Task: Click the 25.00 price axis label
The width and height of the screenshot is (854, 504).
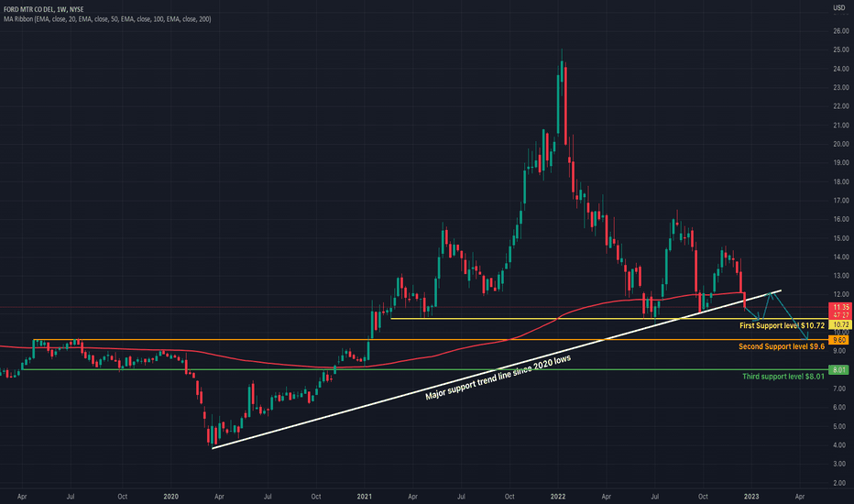Action: coord(841,49)
